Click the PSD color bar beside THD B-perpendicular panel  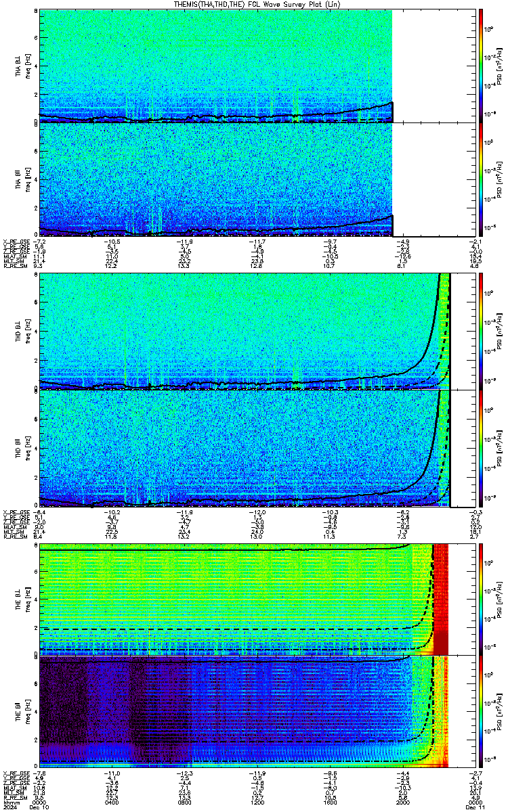pos(481,331)
